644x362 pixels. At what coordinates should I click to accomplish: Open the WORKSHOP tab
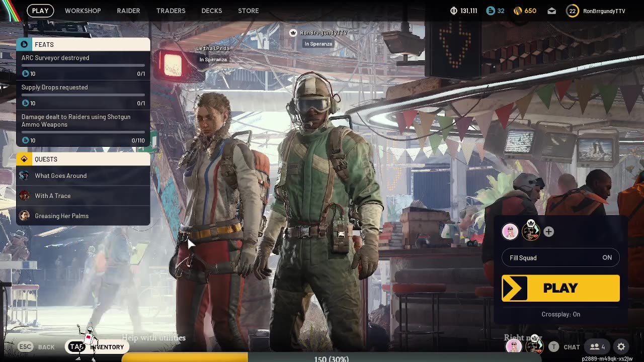coord(83,11)
